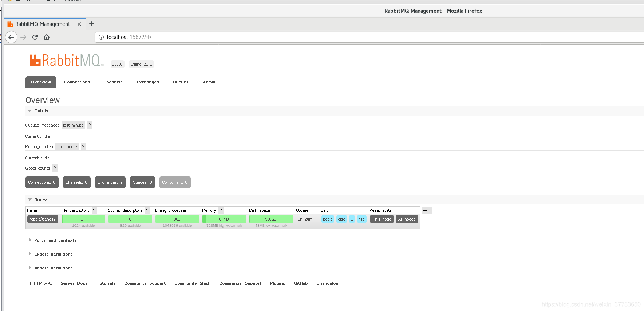Open the Changelog footer link

pyautogui.click(x=327, y=283)
